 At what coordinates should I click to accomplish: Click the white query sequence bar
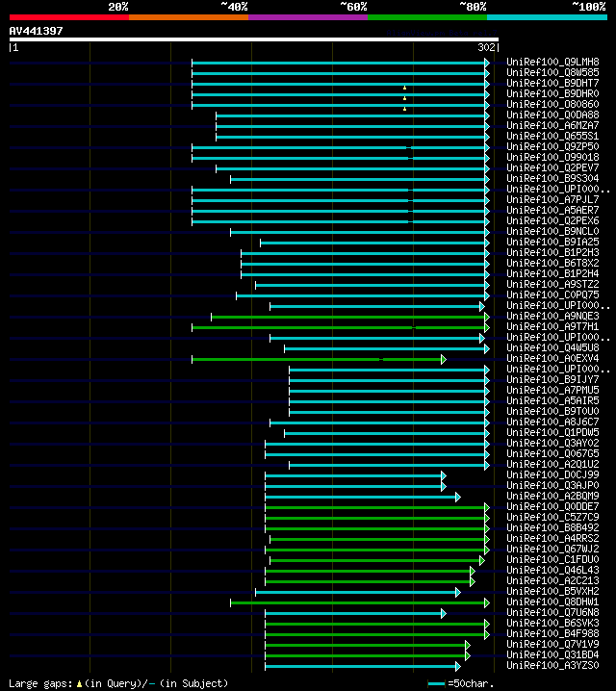coord(254,39)
